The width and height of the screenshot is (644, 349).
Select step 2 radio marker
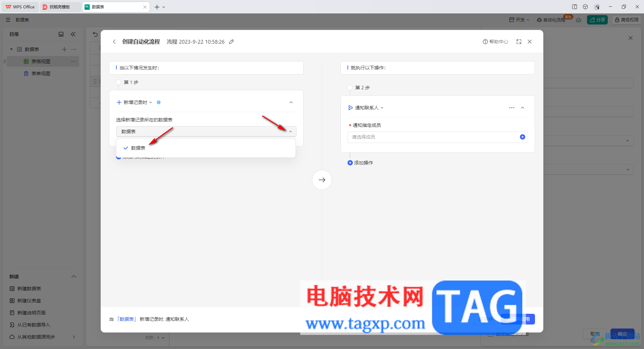(350, 88)
